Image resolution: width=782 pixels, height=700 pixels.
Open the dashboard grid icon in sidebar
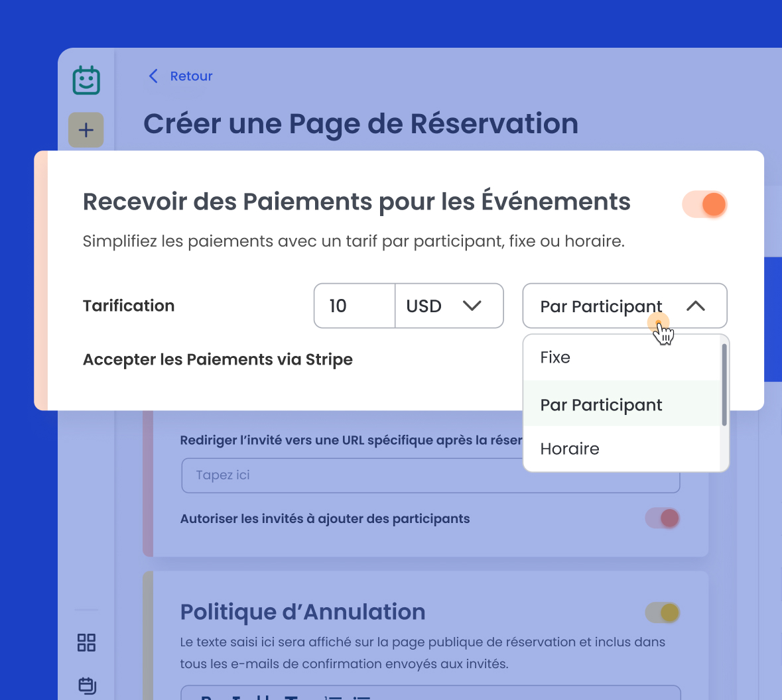(86, 642)
